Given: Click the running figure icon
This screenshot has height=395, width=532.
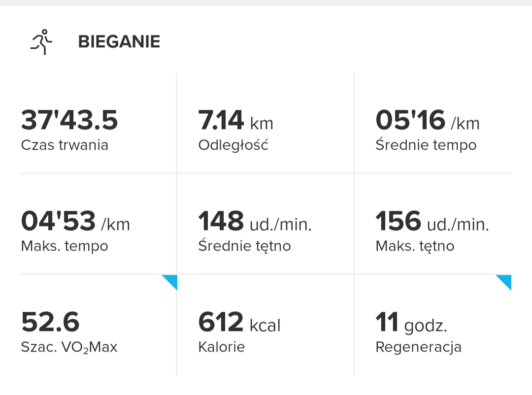Looking at the screenshot, I should pyautogui.click(x=42, y=42).
